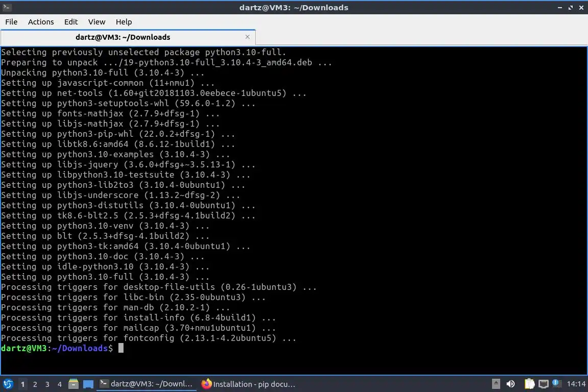Click 'Setting up libjs-underscore' output line
This screenshot has width=588, height=392.
120,195
